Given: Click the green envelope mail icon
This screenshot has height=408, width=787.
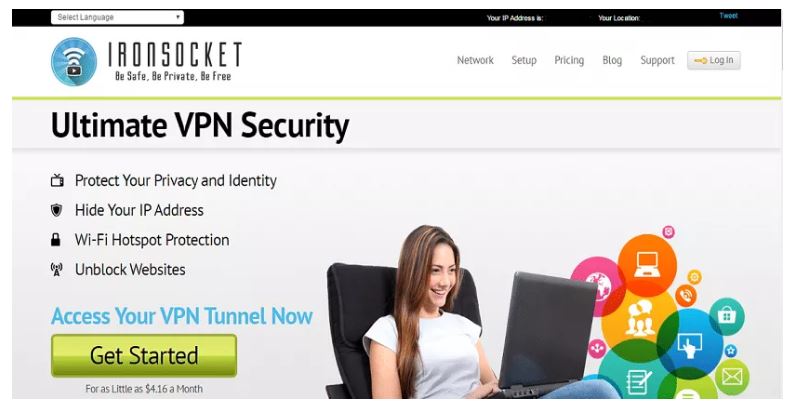Looking at the screenshot, I should pos(732,376).
